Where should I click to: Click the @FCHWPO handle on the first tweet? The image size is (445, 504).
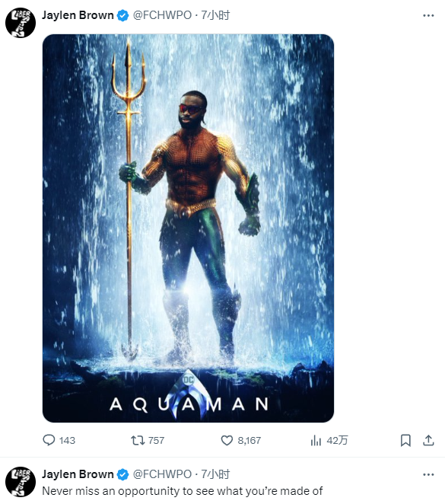[x=162, y=15]
